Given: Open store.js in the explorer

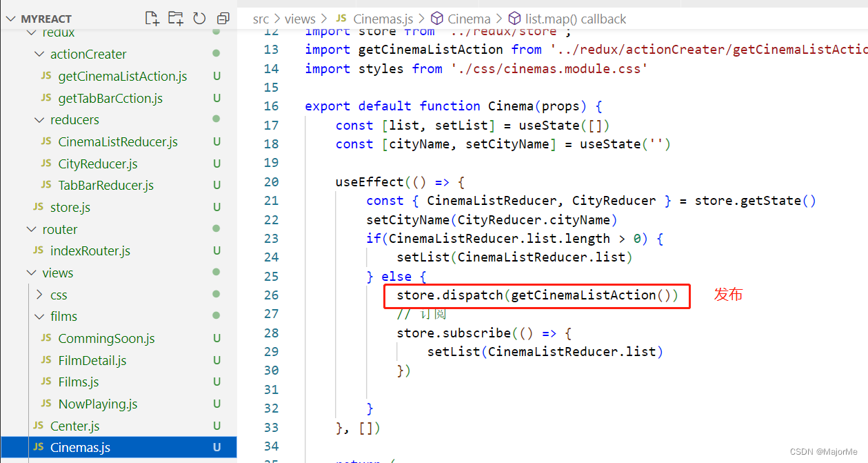Looking at the screenshot, I should [x=70, y=208].
